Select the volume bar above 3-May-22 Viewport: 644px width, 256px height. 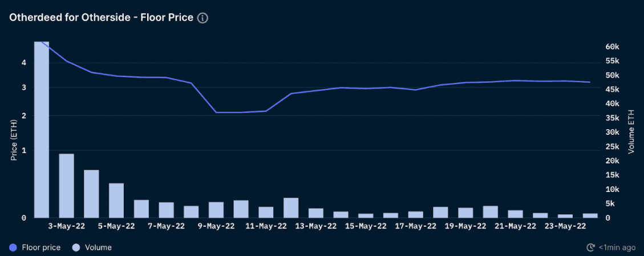point(67,186)
